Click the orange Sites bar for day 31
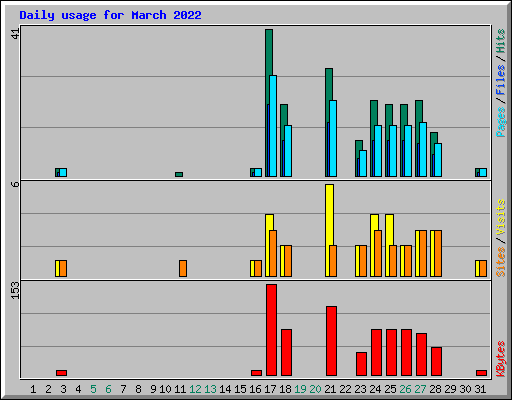The image size is (512, 400). 483,268
